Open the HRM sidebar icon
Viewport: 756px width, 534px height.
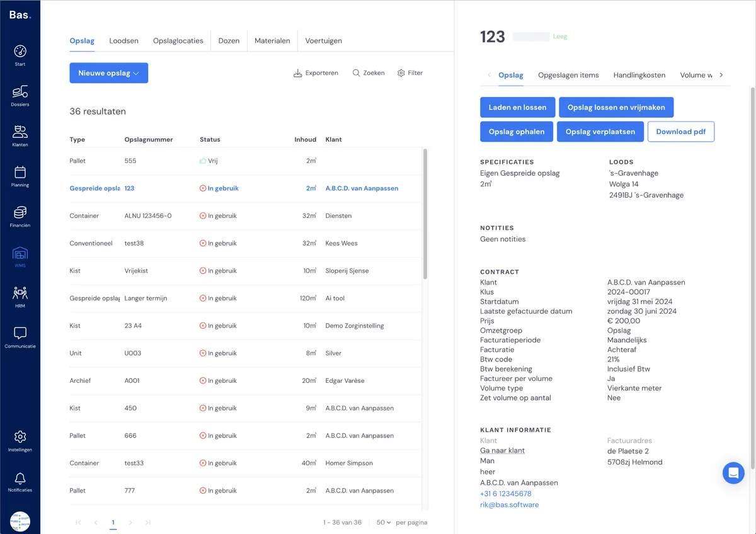point(20,293)
